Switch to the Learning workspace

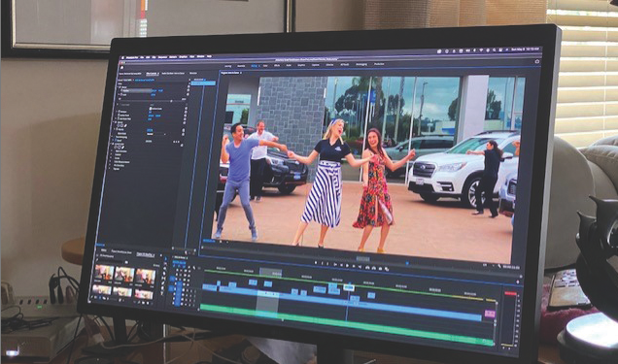[x=227, y=66]
